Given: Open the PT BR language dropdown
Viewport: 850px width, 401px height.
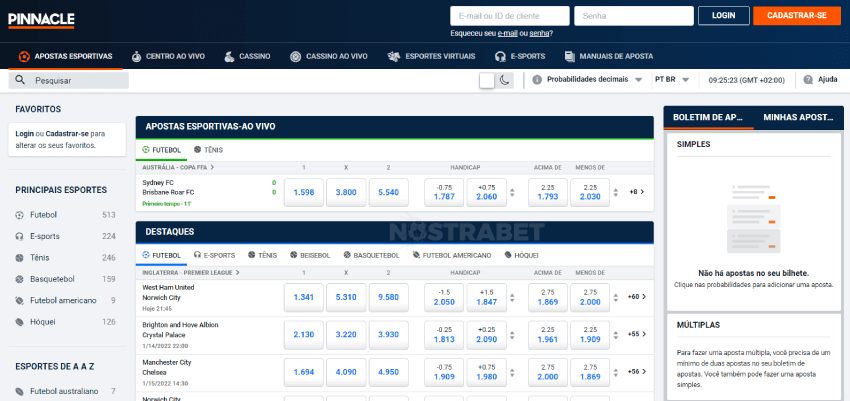Looking at the screenshot, I should point(672,80).
